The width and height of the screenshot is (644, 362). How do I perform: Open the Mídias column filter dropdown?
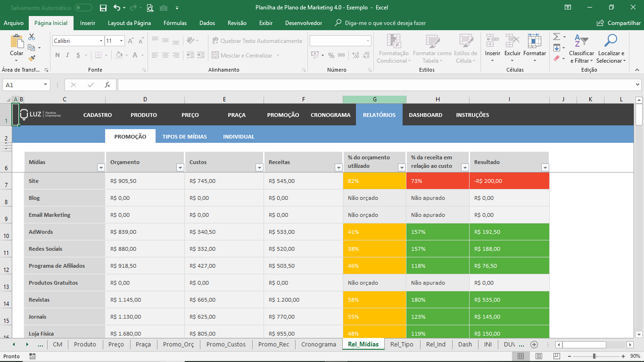100,167
